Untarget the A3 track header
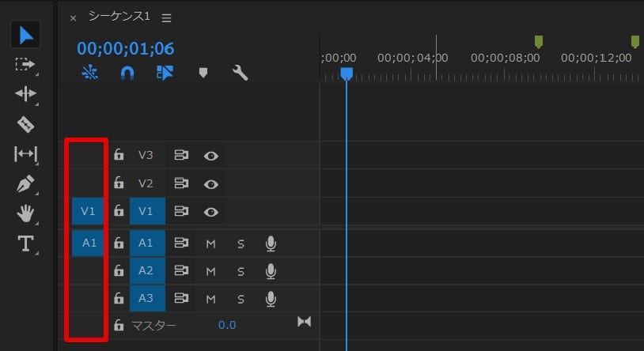This screenshot has height=351, width=644. point(147,298)
